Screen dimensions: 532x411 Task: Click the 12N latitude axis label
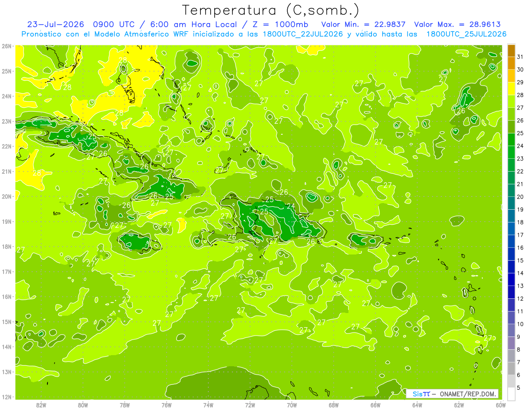[6, 397]
